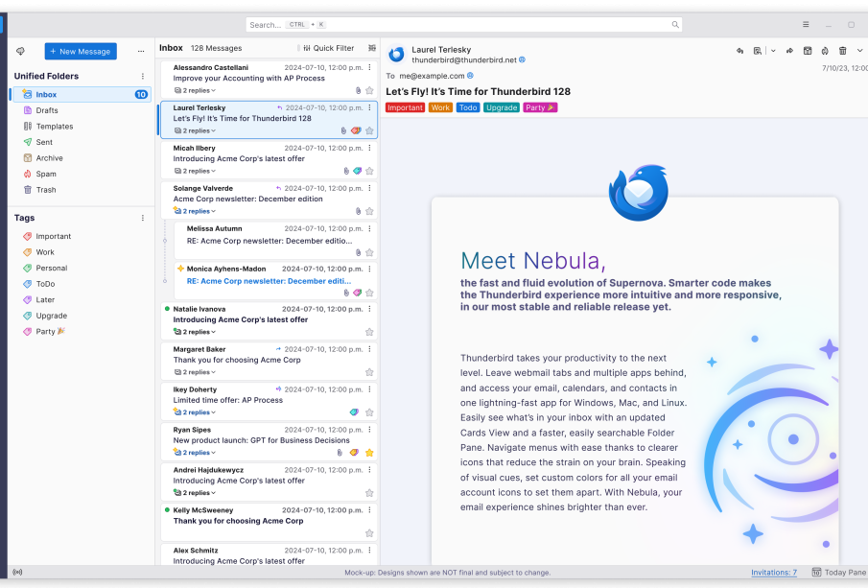868x588 pixels.
Task: Archive the open message using archive icon
Action: coord(808,51)
